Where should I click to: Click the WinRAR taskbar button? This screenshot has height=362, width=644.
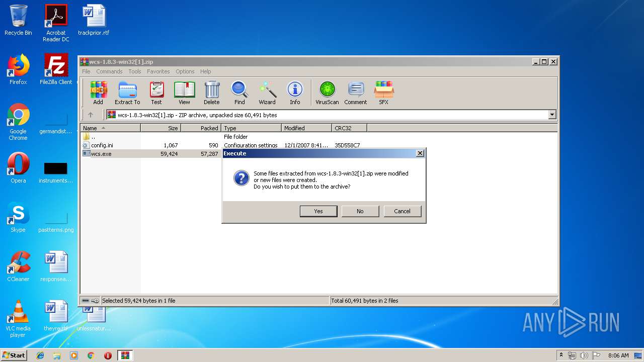click(125, 355)
